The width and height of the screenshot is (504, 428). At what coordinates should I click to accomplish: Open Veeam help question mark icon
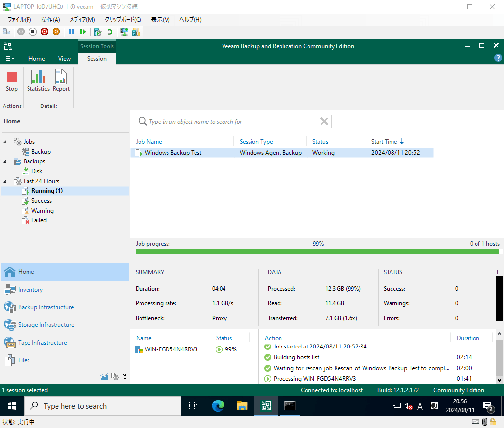(x=498, y=58)
